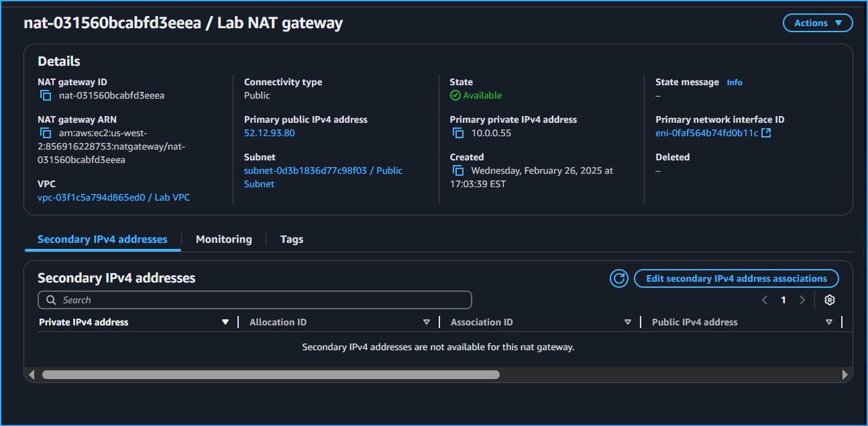Go to the next results page
The width and height of the screenshot is (868, 426).
click(x=802, y=300)
